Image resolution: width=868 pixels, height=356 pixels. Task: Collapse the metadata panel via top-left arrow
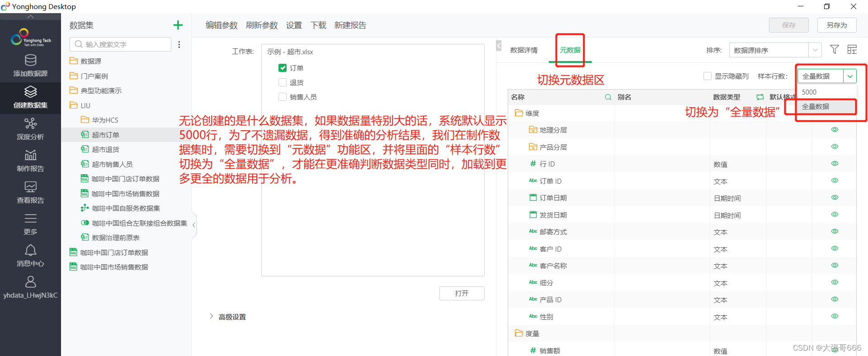pos(499,46)
